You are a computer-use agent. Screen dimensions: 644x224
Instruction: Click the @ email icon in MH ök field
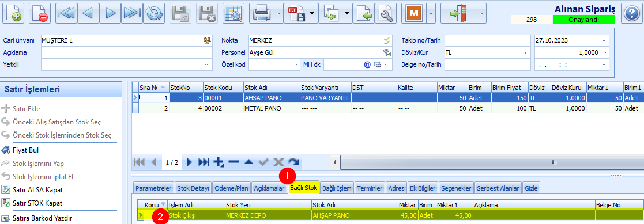coord(367,64)
